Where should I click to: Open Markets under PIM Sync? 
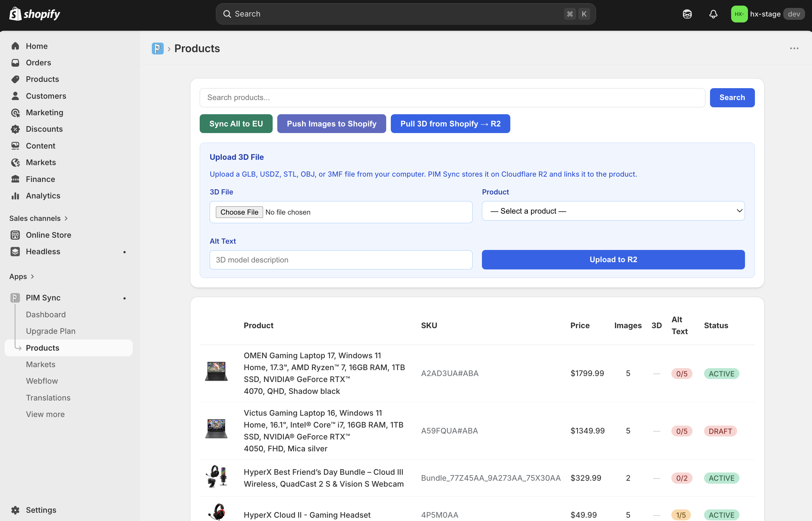click(x=41, y=365)
